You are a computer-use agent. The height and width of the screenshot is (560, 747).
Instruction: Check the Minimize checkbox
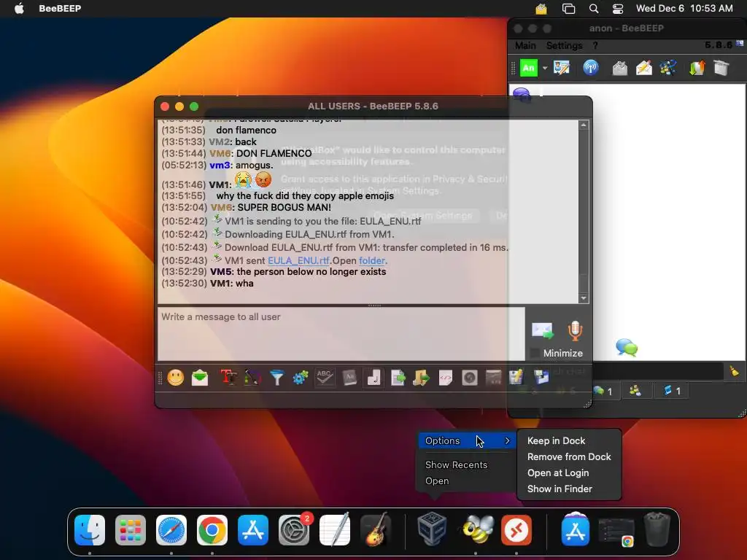point(535,354)
